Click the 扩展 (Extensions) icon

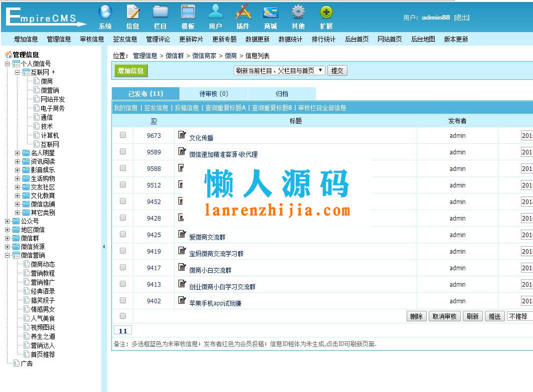pyautogui.click(x=326, y=15)
